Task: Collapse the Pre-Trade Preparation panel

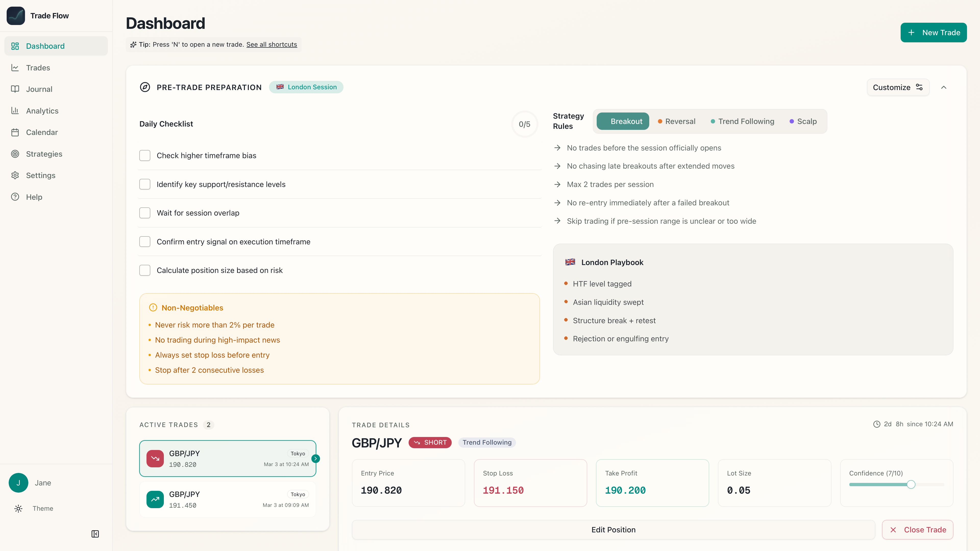Action: pos(944,87)
